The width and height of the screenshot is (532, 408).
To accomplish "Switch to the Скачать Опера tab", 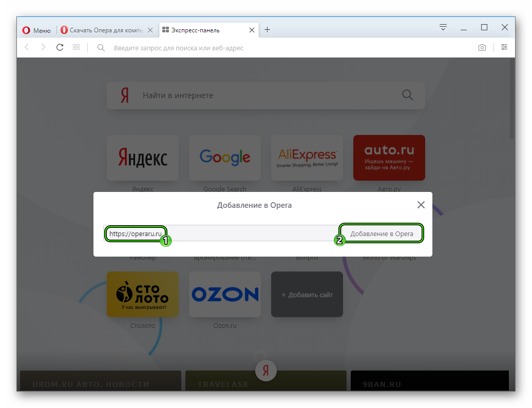I will tap(106, 30).
